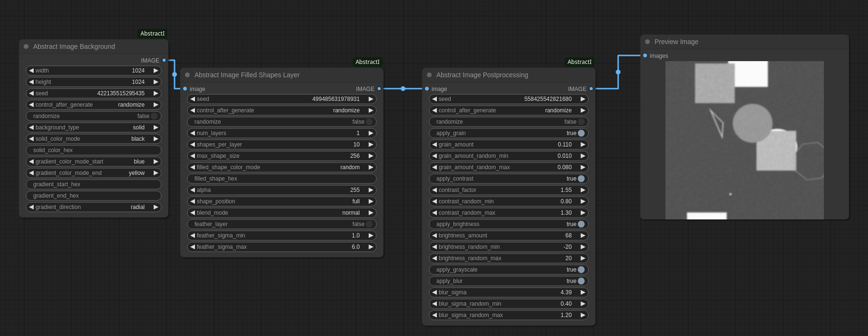The image size is (868, 336).
Task: Increase brightness_amount with the right arrow
Action: pyautogui.click(x=583, y=236)
